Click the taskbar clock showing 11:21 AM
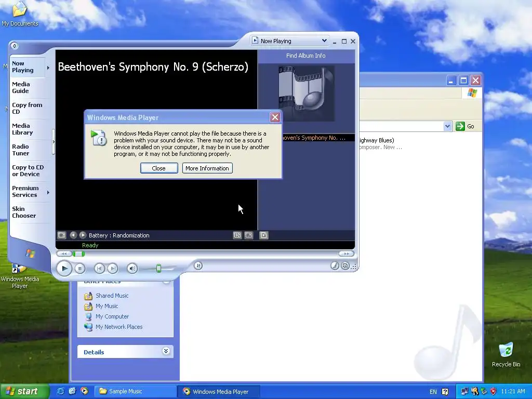532x399 pixels. [x=513, y=392]
